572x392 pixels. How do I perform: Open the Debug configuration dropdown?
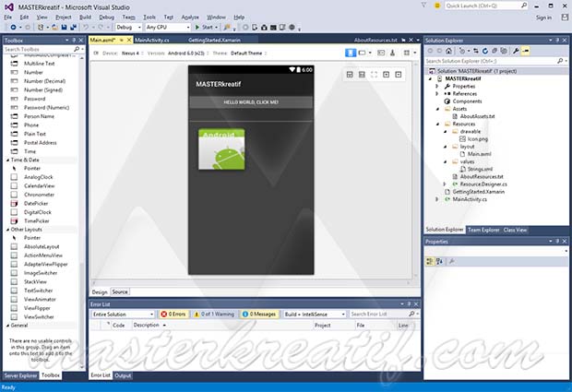(128, 28)
